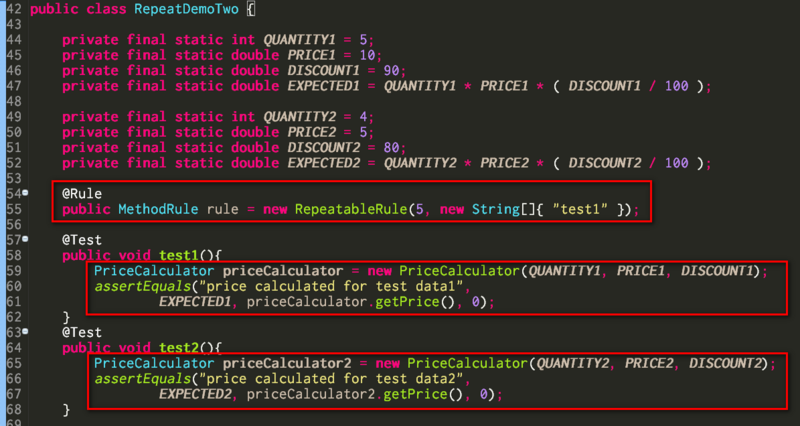The width and height of the screenshot is (800, 426).
Task: Click the String type on line 55
Action: (496, 210)
